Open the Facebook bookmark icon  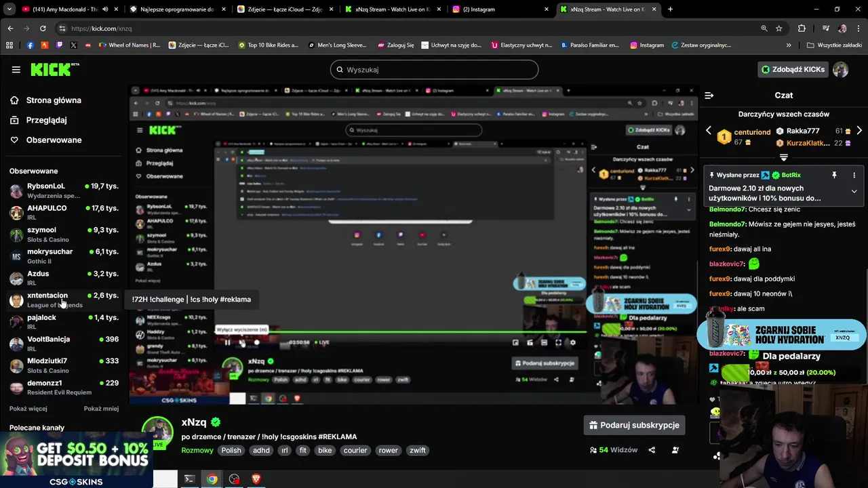(x=30, y=45)
